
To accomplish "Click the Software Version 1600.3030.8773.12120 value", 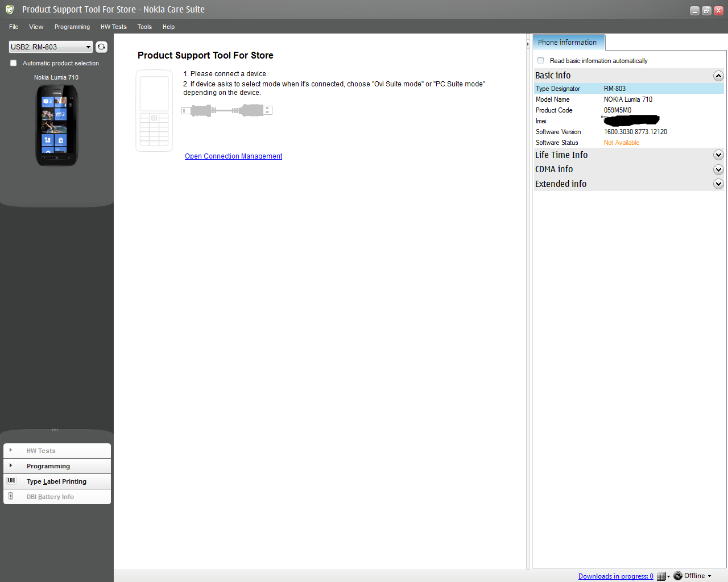I will click(x=635, y=132).
